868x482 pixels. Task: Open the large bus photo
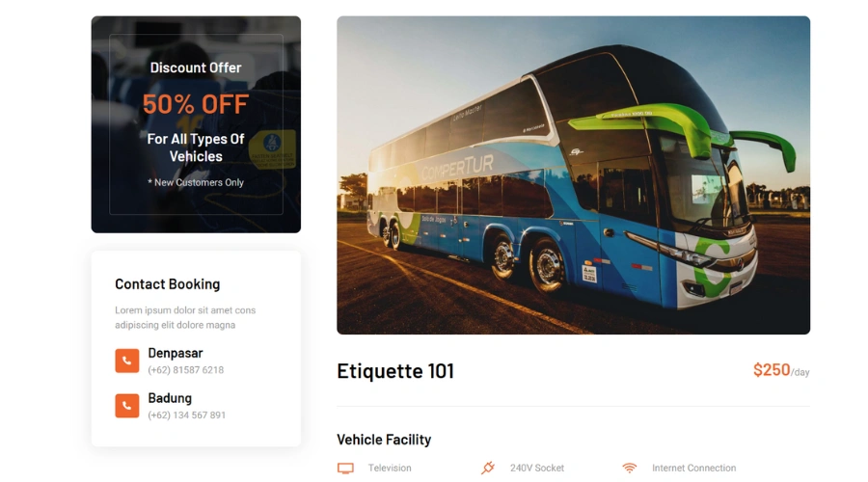coord(573,174)
